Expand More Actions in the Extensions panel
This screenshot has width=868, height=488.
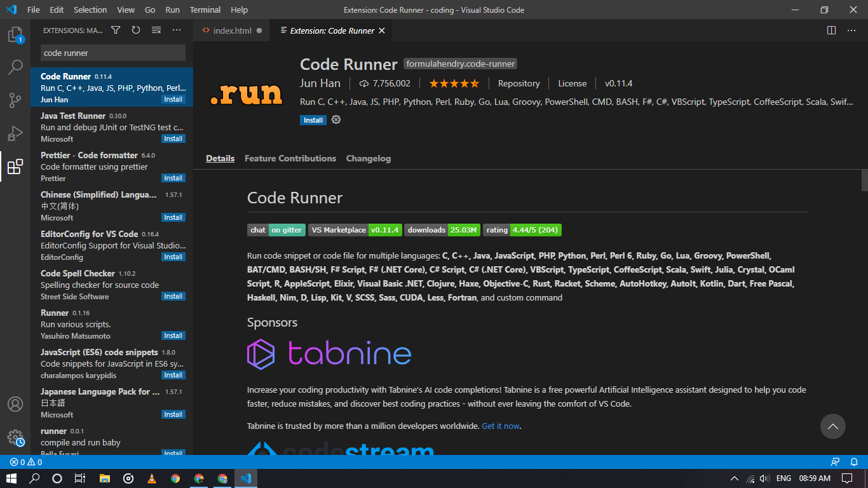pos(176,30)
